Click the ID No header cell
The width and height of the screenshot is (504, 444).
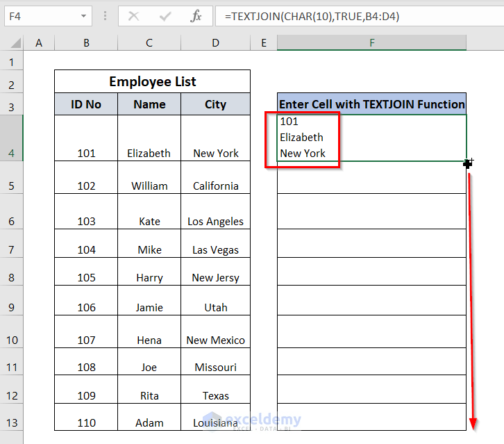coord(86,104)
